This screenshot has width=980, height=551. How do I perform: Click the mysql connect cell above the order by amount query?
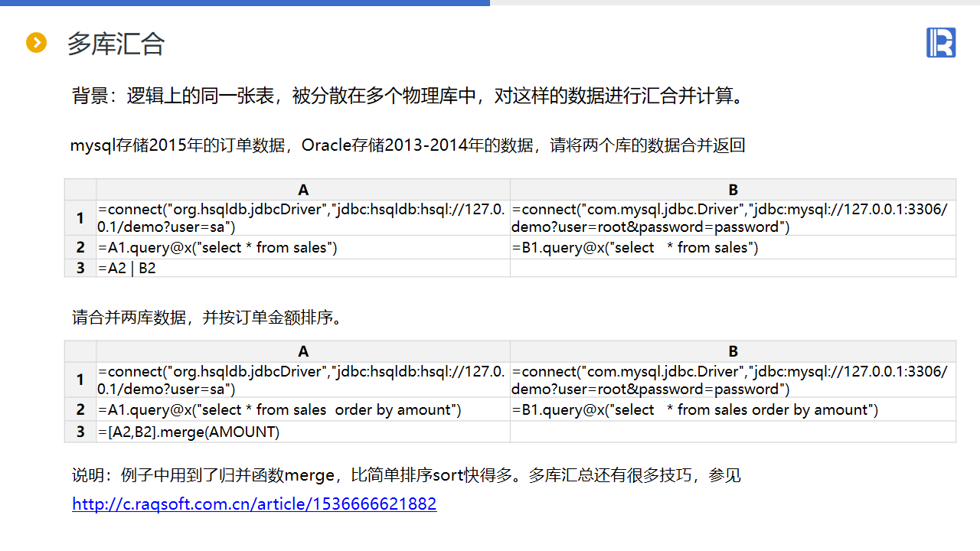click(733, 380)
